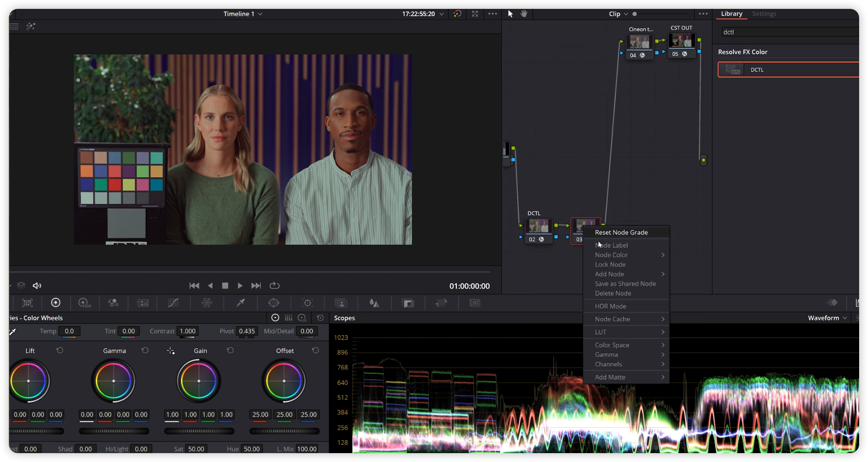Open the RGB Mixer palette

click(113, 303)
